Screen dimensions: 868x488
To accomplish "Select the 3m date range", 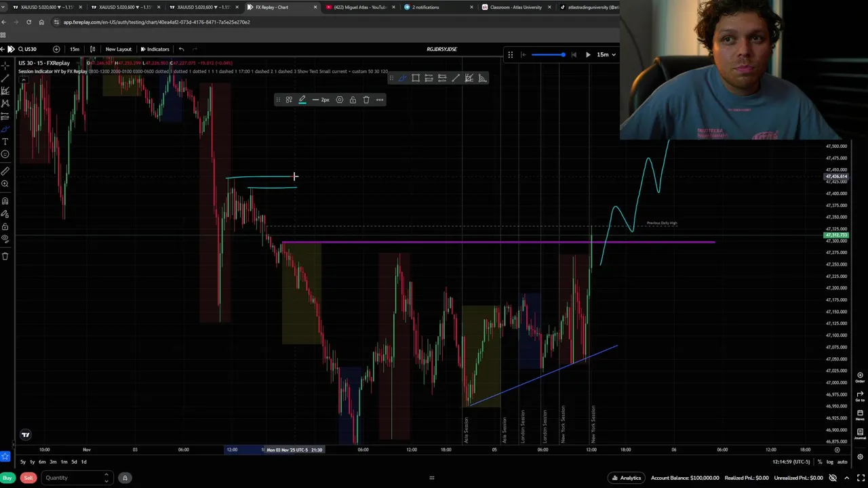I will coord(53,462).
